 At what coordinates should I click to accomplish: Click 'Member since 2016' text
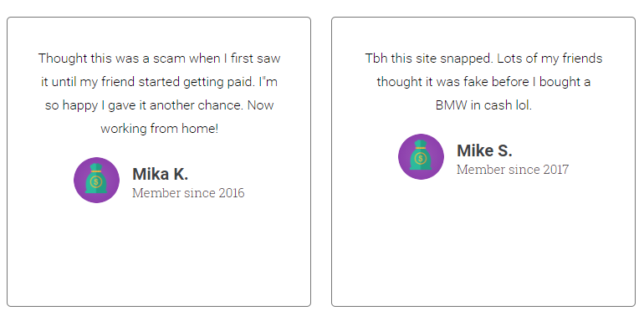[x=188, y=193]
